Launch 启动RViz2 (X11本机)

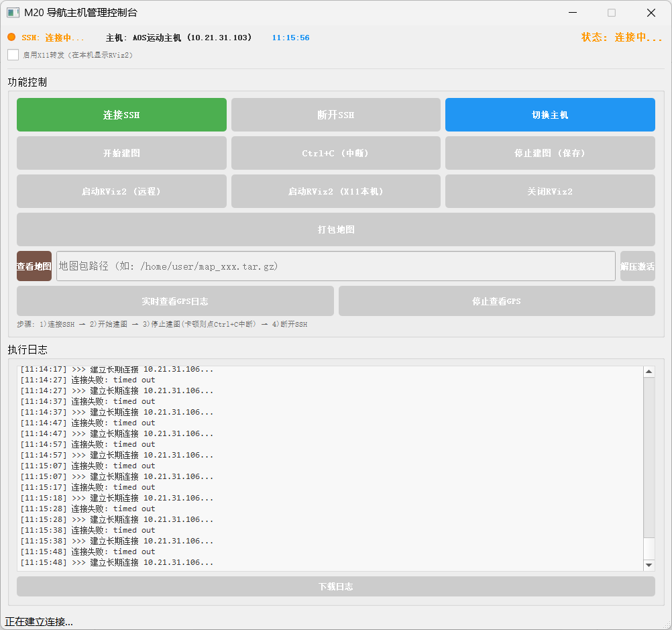[335, 191]
